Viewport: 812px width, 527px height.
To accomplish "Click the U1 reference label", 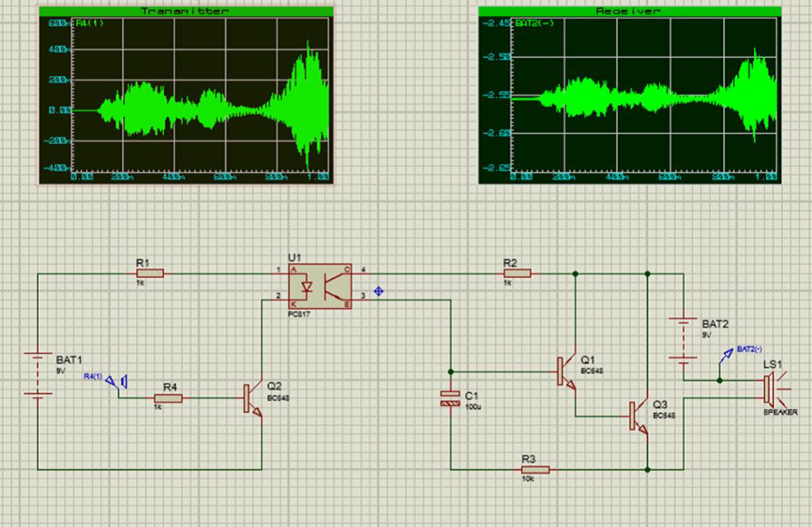I will (294, 258).
